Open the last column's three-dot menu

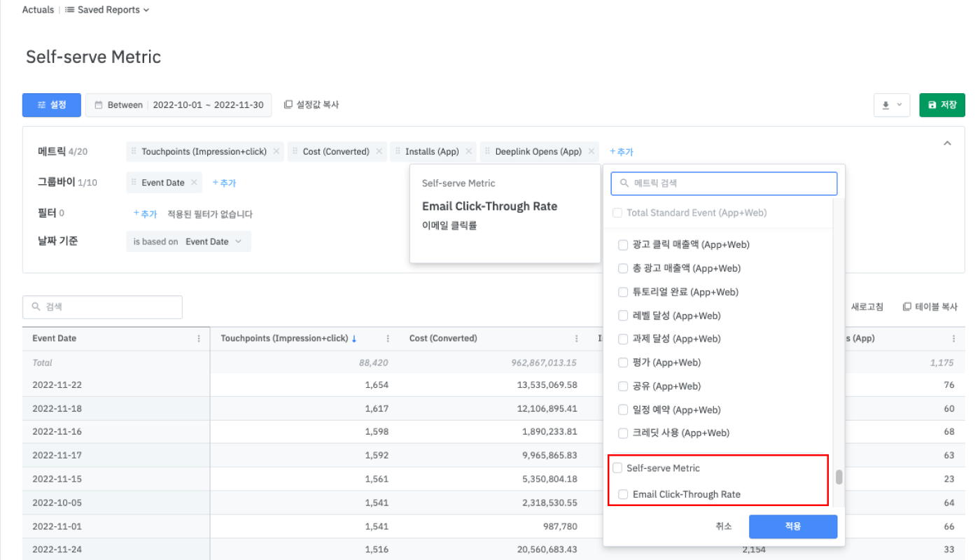coord(954,339)
